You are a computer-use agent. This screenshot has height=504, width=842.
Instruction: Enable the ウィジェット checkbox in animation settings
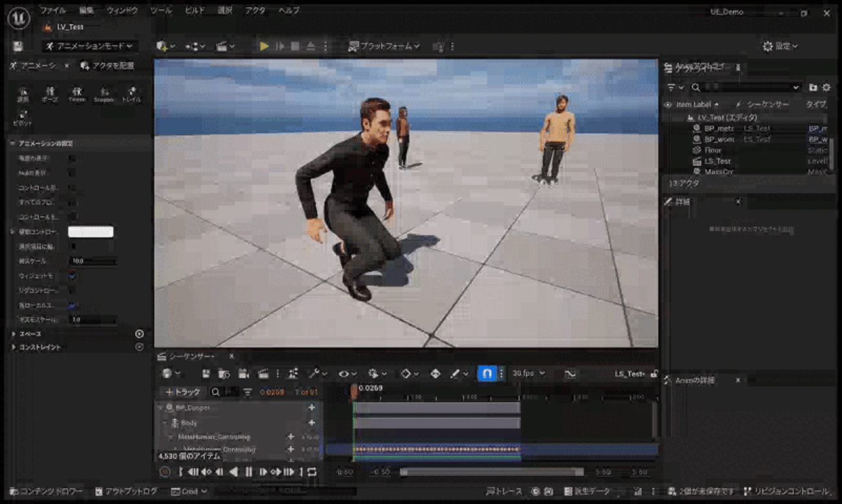pos(71,275)
